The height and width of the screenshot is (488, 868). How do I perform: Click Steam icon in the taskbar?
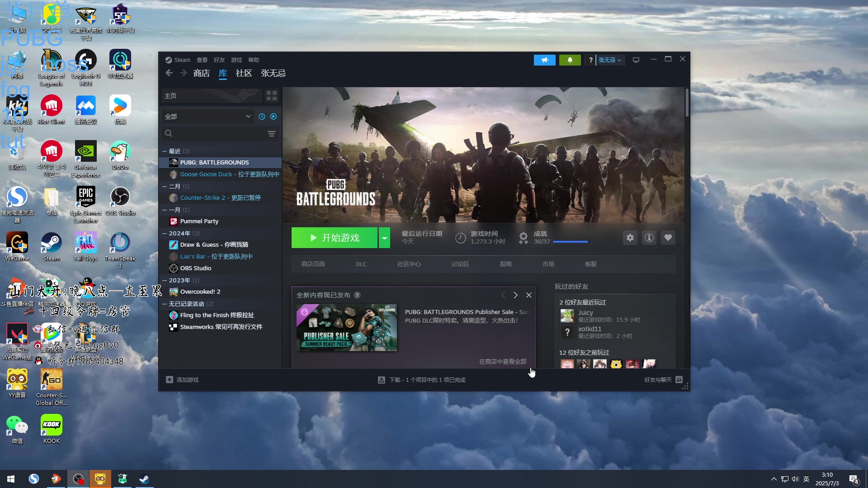[x=144, y=479]
